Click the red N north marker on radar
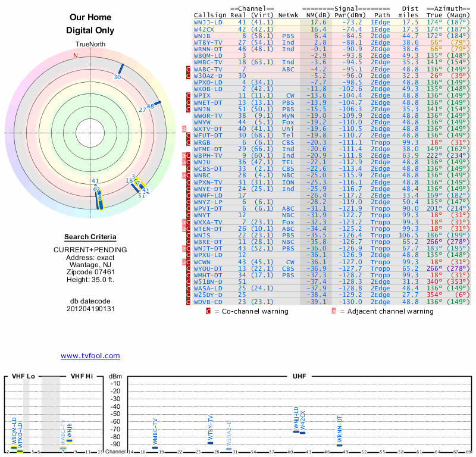The width and height of the screenshot is (476, 457). tap(76, 56)
